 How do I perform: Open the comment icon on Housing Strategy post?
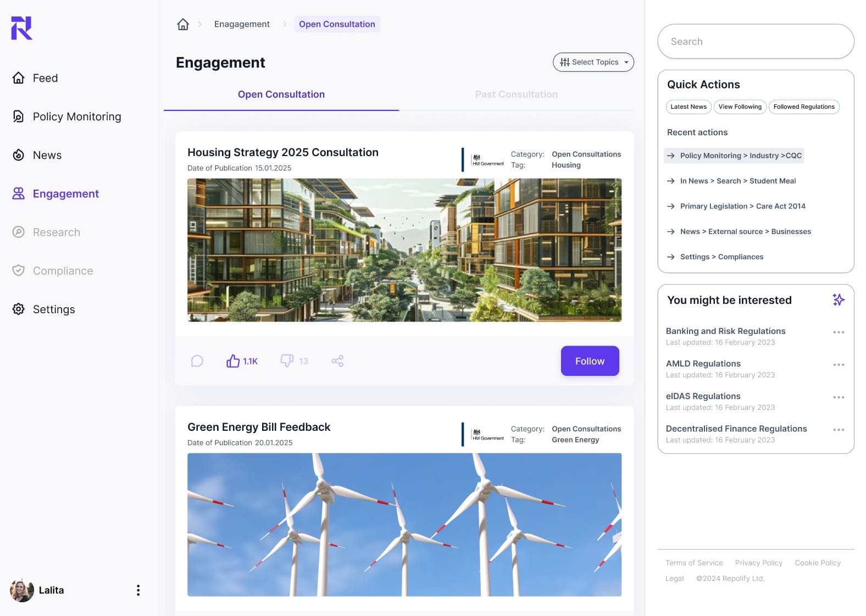pyautogui.click(x=197, y=361)
